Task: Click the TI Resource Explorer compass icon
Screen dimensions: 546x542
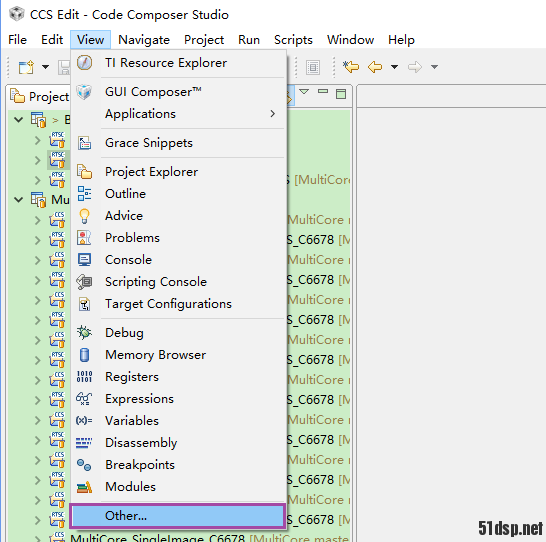Action: tap(84, 63)
